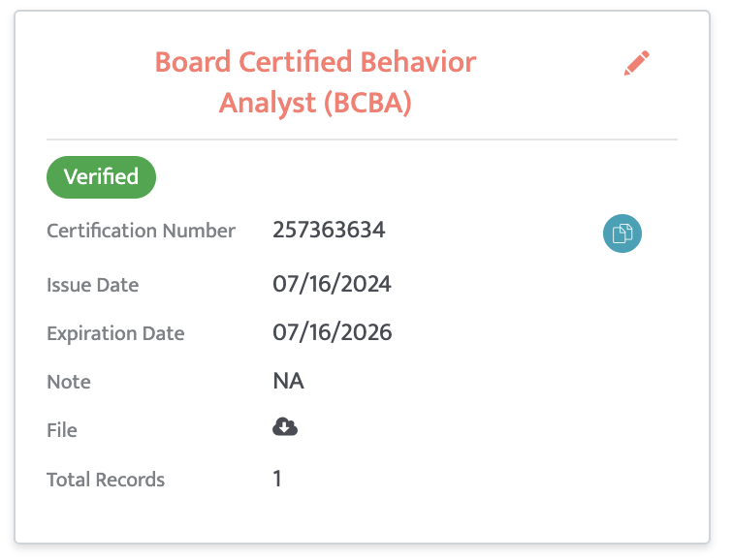
Task: Click the Total Records label
Action: pos(106,480)
